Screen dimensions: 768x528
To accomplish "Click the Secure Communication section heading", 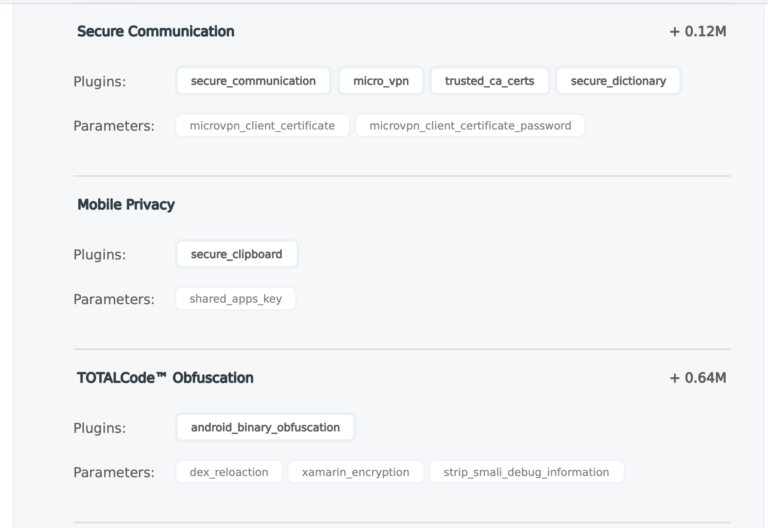I will point(156,31).
